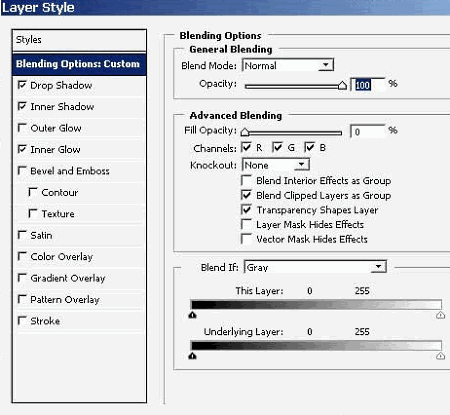Viewport: 450px width, 415px height.
Task: Open the Bevel and Emboss settings label
Action: 70,171
